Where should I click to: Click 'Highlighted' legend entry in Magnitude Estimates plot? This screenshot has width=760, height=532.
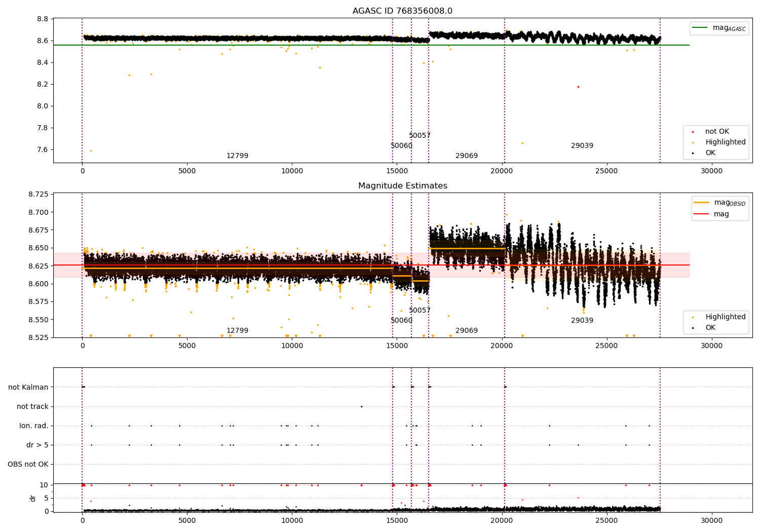pos(726,317)
